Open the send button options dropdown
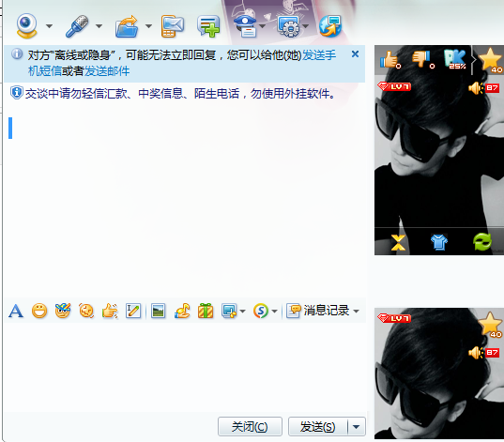 point(356,427)
